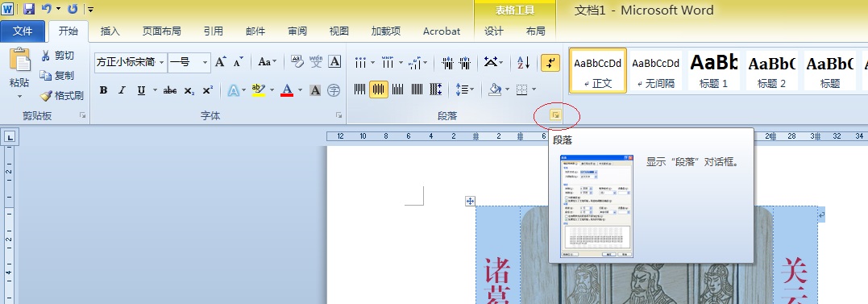This screenshot has height=304, width=868.
Task: Select the Format Painter (格式刷)
Action: 61,96
